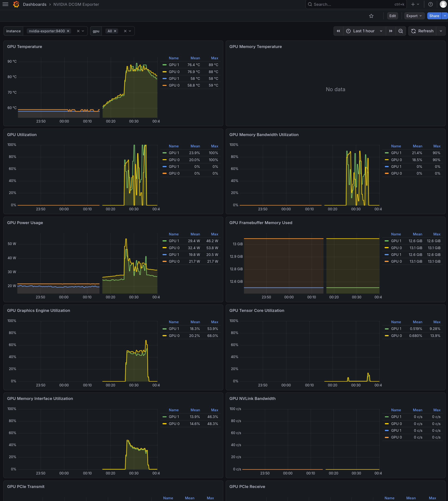Open GPU Memory Bandwidth Utilization title

coord(264,135)
